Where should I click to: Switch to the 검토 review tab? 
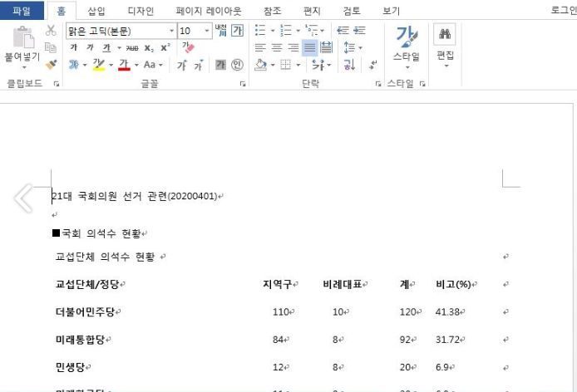pos(352,11)
